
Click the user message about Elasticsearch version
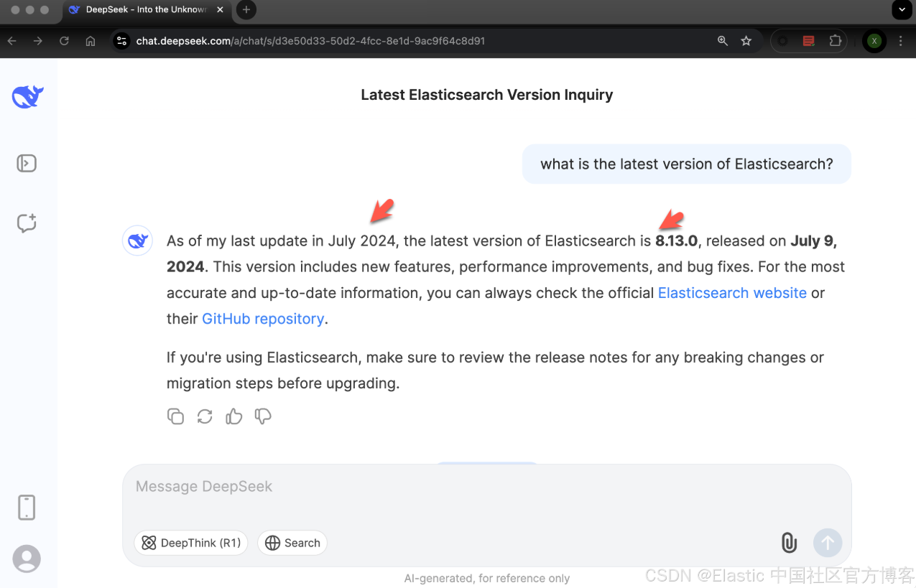point(687,164)
